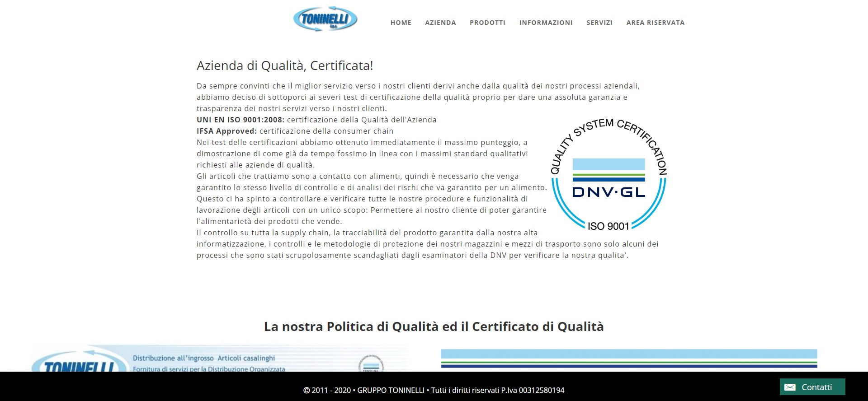Expand the PRODOTTI navigation menu
The image size is (868, 401).
[487, 23]
